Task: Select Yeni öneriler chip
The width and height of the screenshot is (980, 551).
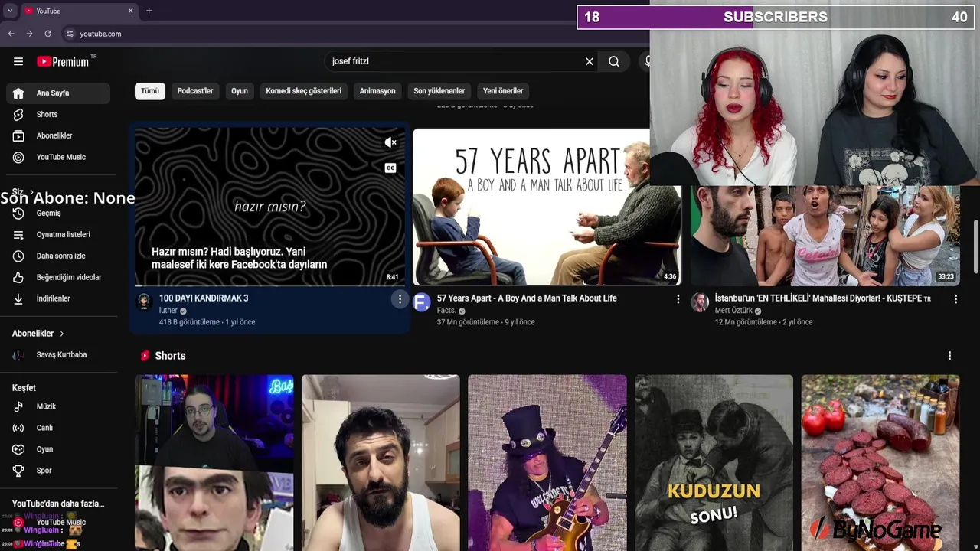Action: [x=503, y=91]
